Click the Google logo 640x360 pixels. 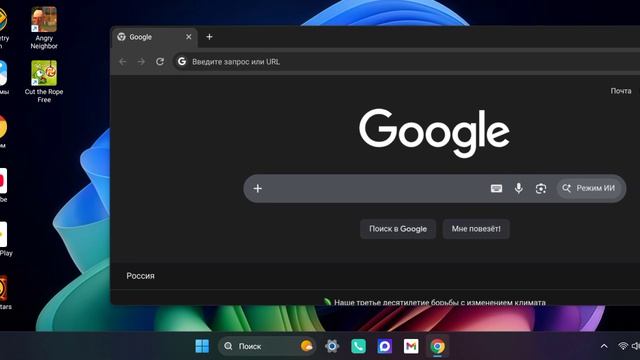coord(434,133)
